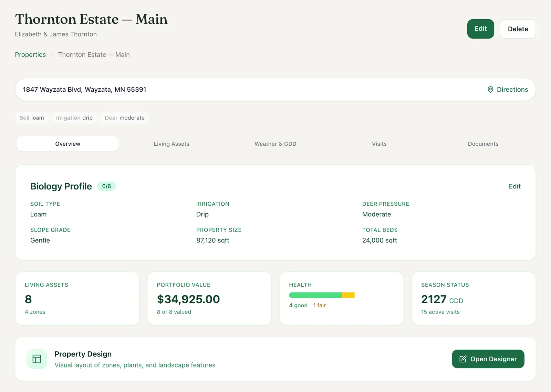The width and height of the screenshot is (551, 392).
Task: Click the yellow fair segment of health bar
Action: pos(348,295)
